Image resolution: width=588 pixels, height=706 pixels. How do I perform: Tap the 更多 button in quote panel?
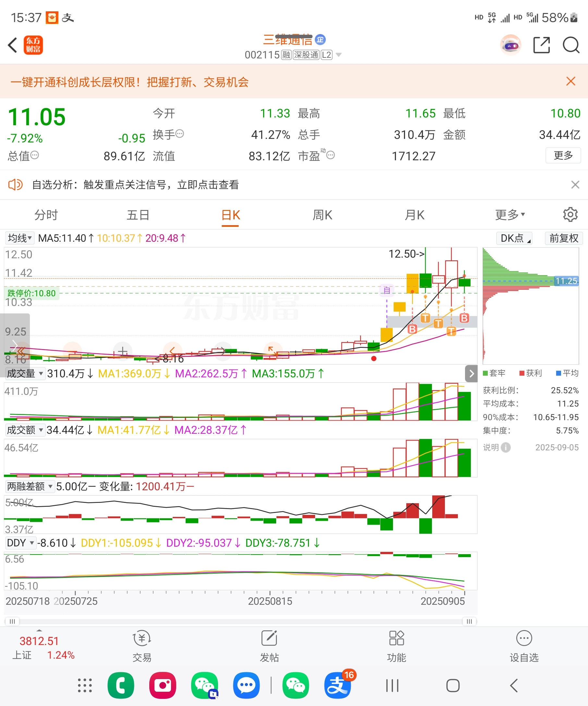click(x=563, y=155)
